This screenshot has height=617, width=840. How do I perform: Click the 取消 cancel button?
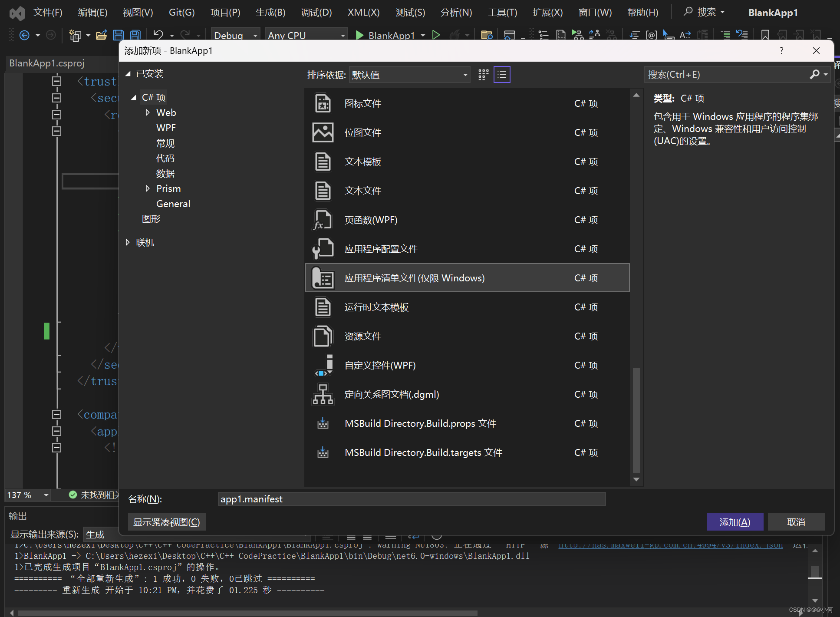coord(796,522)
